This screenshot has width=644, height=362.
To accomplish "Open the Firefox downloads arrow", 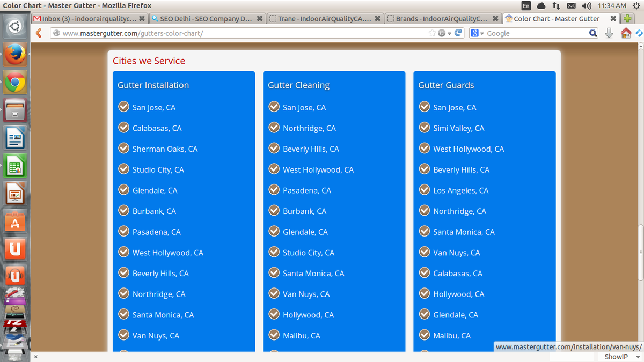I will point(609,33).
